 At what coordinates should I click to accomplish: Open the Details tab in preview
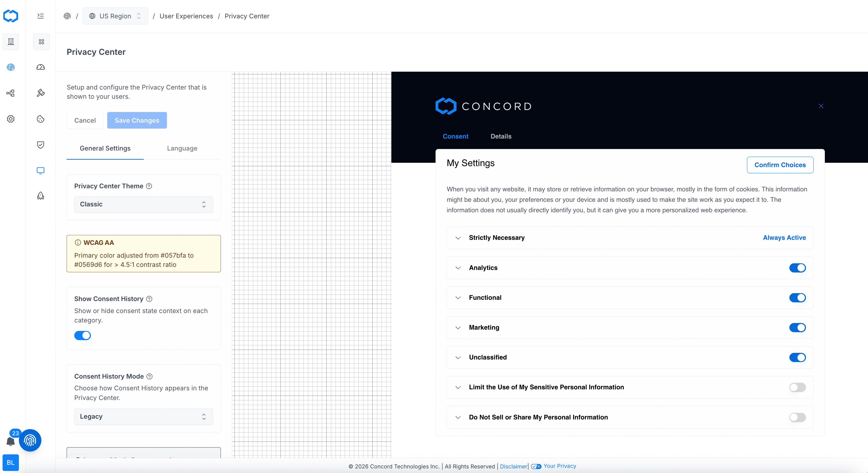pos(501,136)
